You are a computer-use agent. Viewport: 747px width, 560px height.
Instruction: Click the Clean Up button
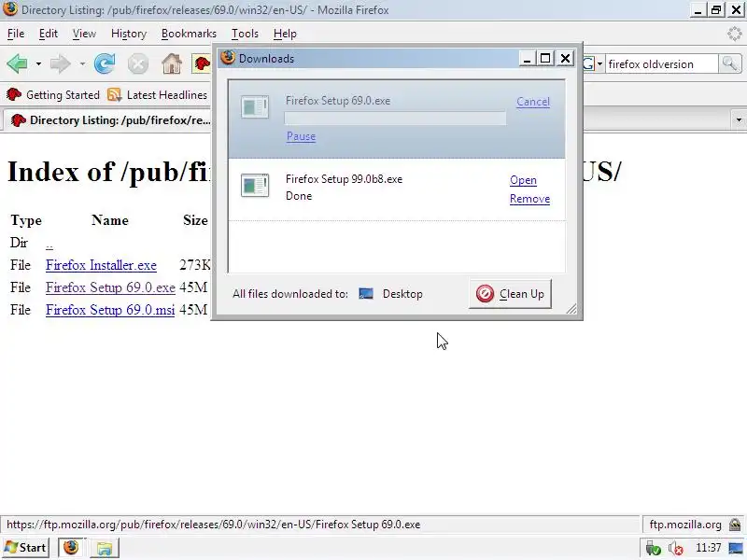(x=510, y=294)
